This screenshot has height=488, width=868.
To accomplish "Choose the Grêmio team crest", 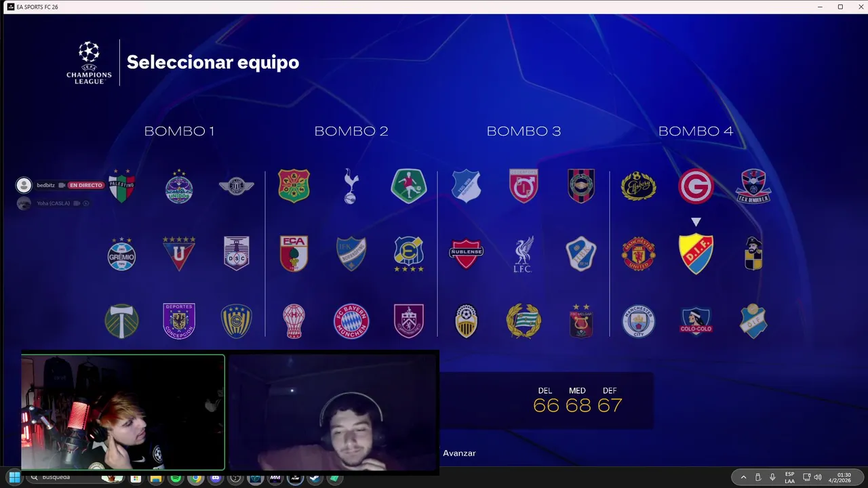I will (x=122, y=254).
